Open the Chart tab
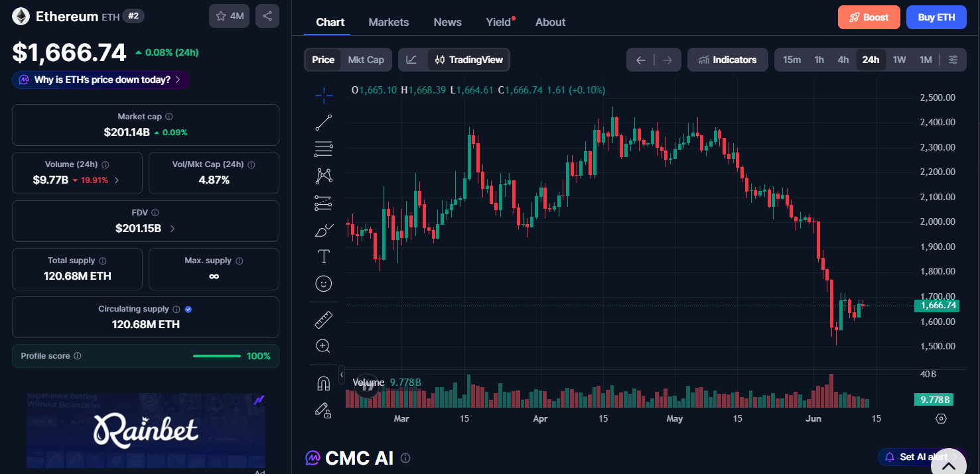This screenshot has height=474, width=980. pyautogui.click(x=330, y=22)
